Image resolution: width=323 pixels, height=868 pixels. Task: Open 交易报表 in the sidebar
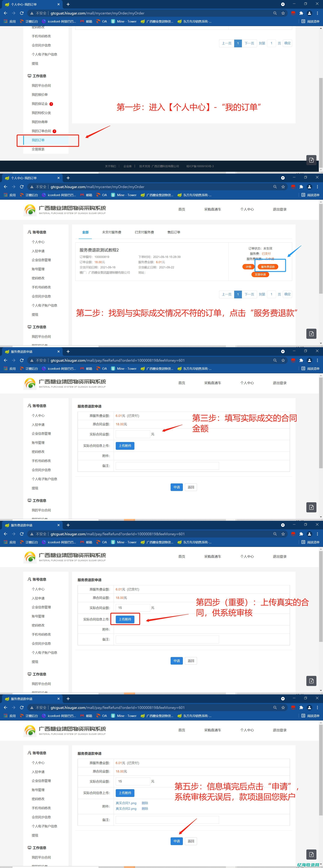coord(38,149)
